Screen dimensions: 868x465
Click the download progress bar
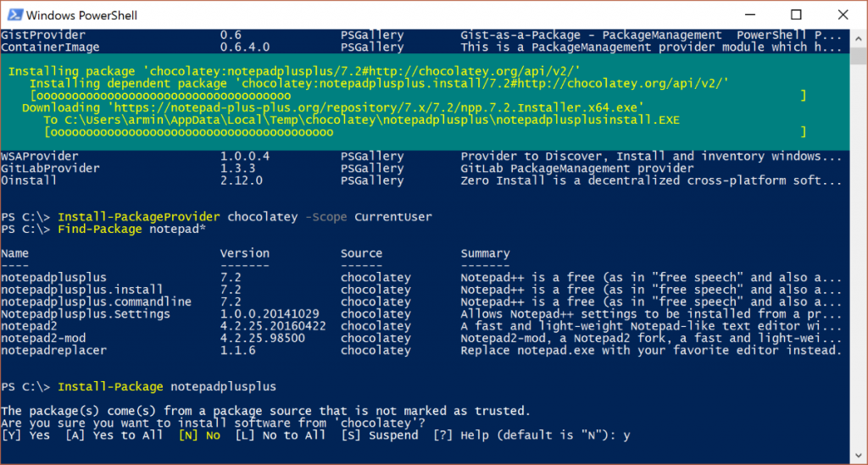coord(426,132)
